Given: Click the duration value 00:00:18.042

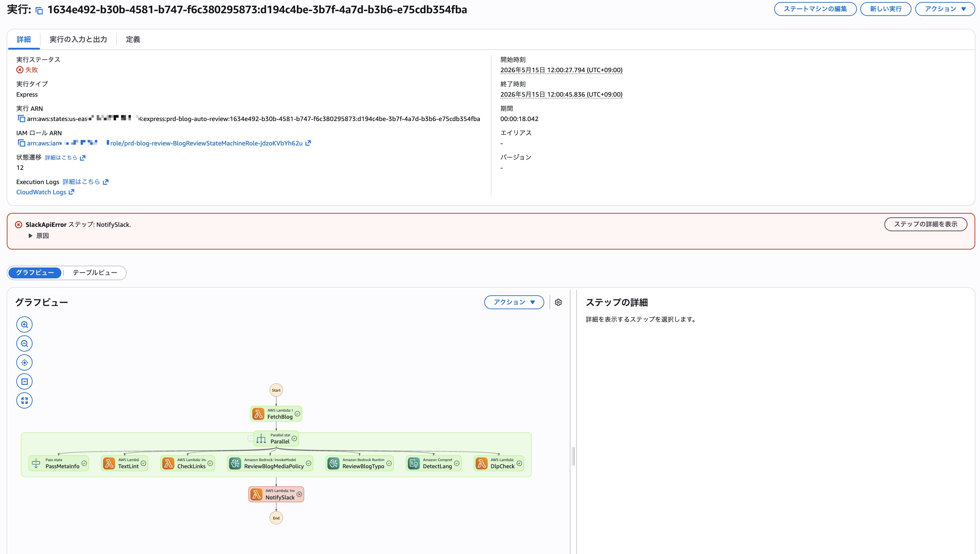Looking at the screenshot, I should click(519, 119).
